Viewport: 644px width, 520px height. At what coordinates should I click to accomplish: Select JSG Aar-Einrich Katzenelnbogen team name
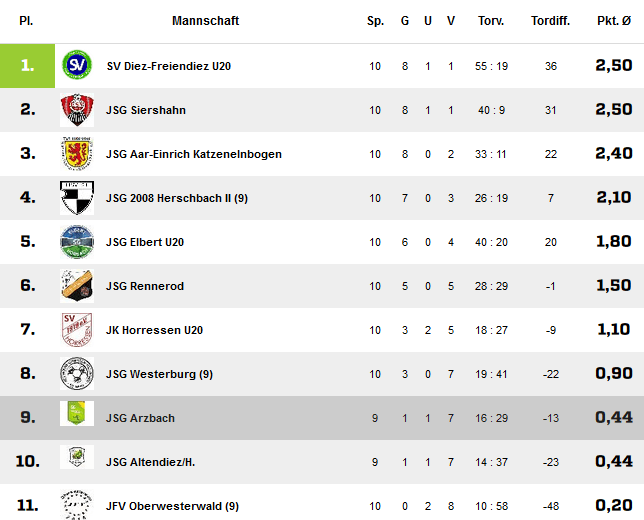coord(194,154)
